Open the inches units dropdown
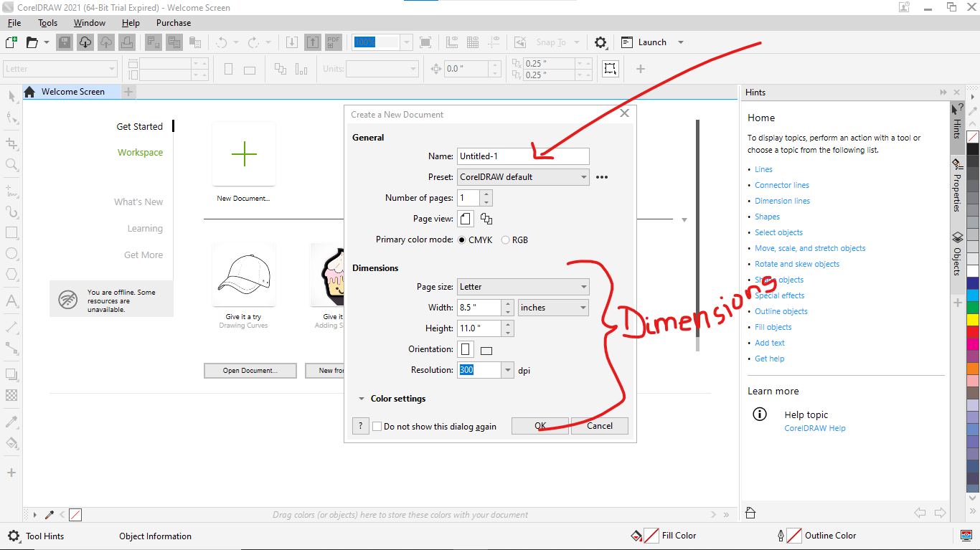The height and width of the screenshot is (550, 980). [x=553, y=308]
